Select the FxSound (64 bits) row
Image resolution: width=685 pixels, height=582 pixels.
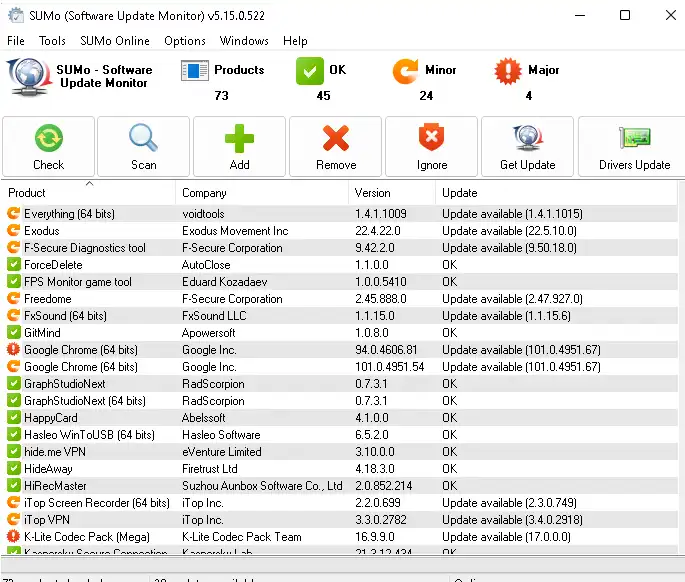click(65, 316)
